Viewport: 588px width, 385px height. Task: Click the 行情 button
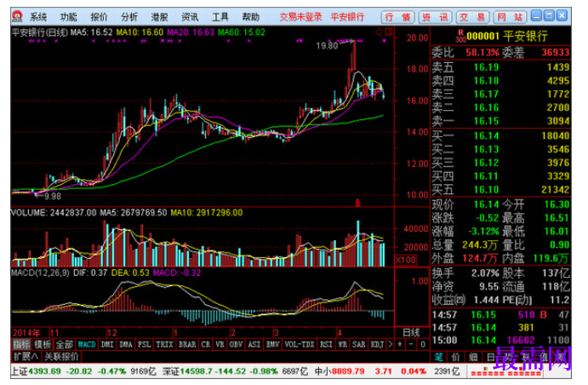pyautogui.click(x=398, y=17)
